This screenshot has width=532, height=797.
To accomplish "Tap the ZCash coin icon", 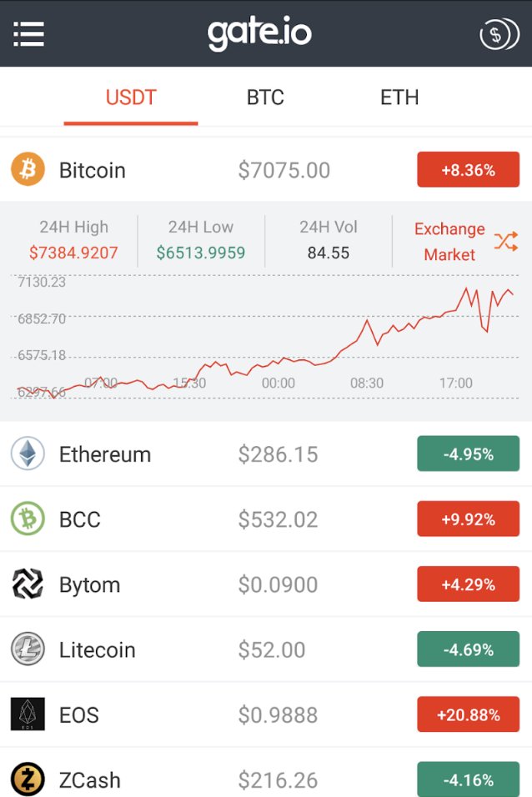I will click(x=28, y=779).
